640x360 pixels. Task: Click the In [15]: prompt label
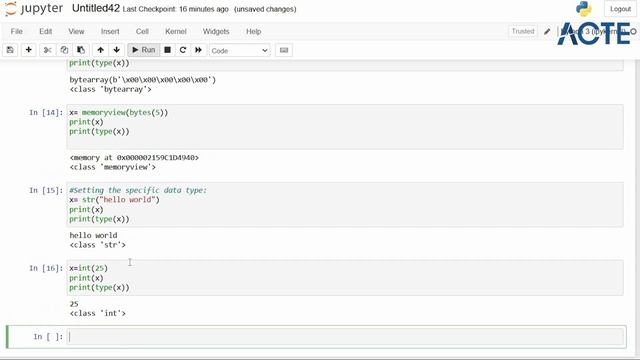pyautogui.click(x=46, y=191)
